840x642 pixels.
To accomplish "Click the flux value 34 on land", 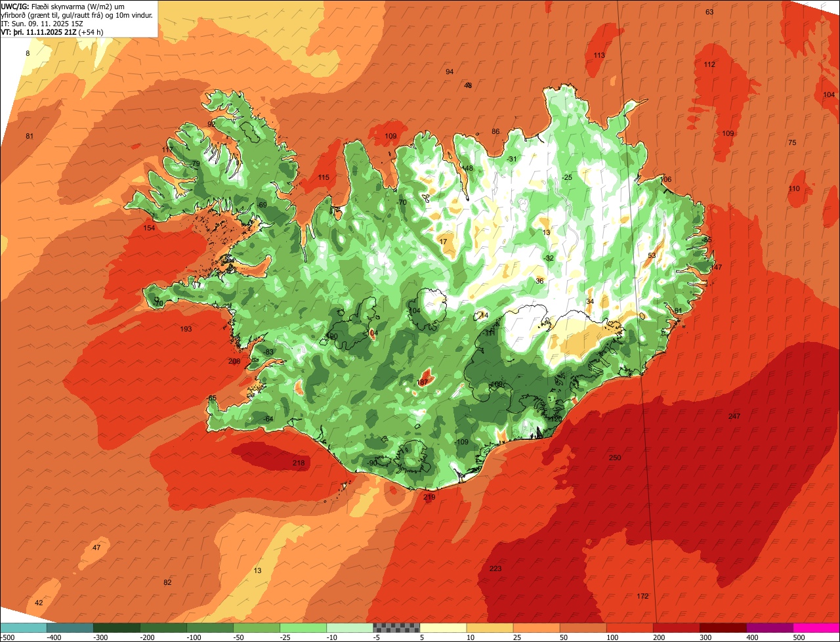I will click(x=590, y=301).
